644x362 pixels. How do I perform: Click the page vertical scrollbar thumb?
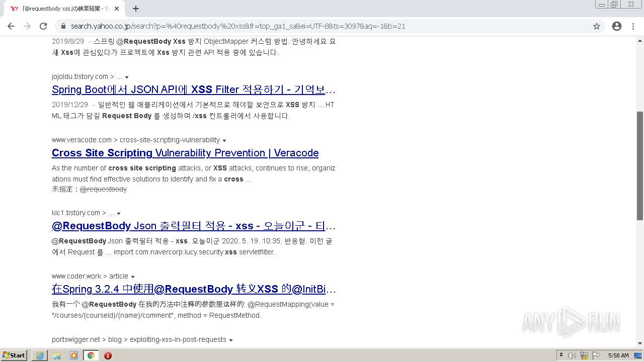(x=640, y=165)
